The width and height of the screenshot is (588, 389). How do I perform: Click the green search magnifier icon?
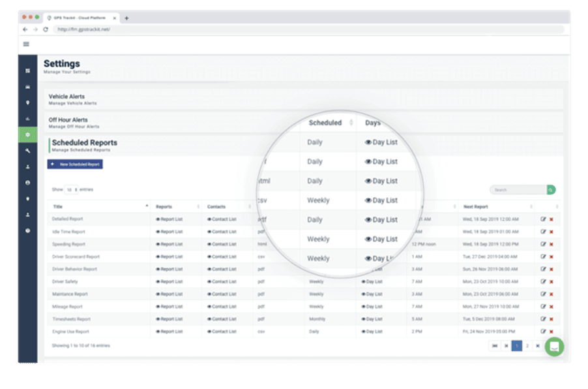coord(551,189)
